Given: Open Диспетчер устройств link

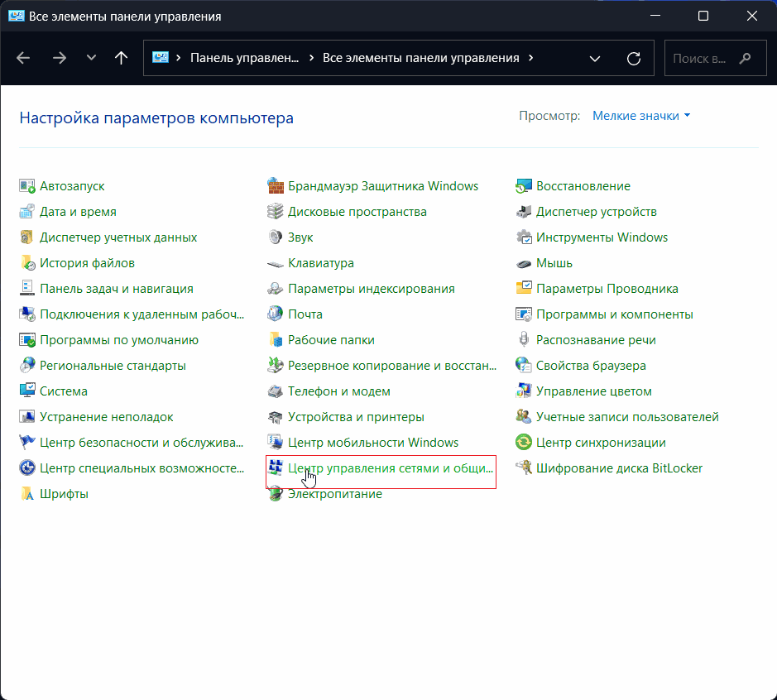Looking at the screenshot, I should (596, 212).
